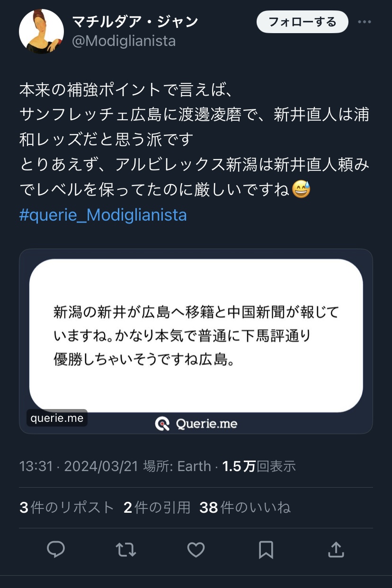Bookmark this post
The width and height of the screenshot is (392, 588).
click(x=266, y=550)
